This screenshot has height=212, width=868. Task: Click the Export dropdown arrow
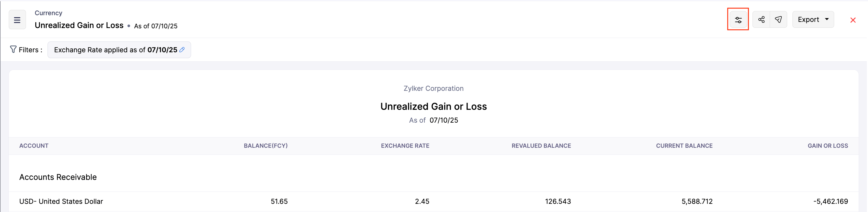(x=827, y=20)
